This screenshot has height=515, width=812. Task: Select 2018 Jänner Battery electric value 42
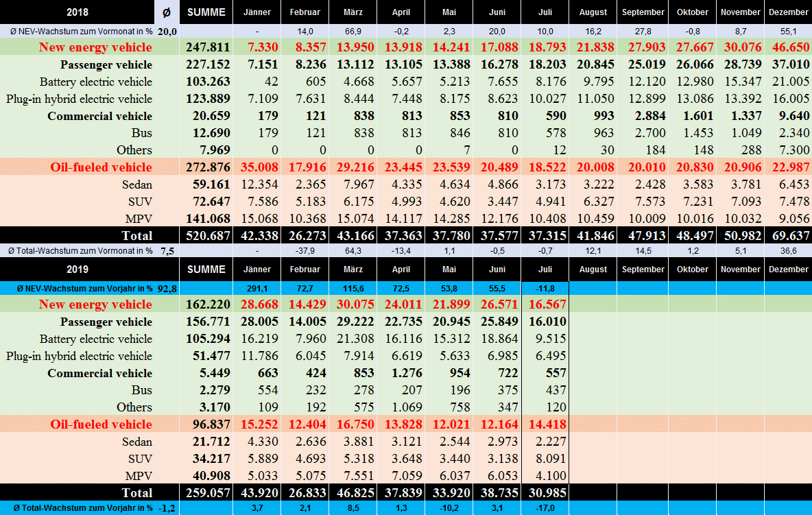[271, 82]
